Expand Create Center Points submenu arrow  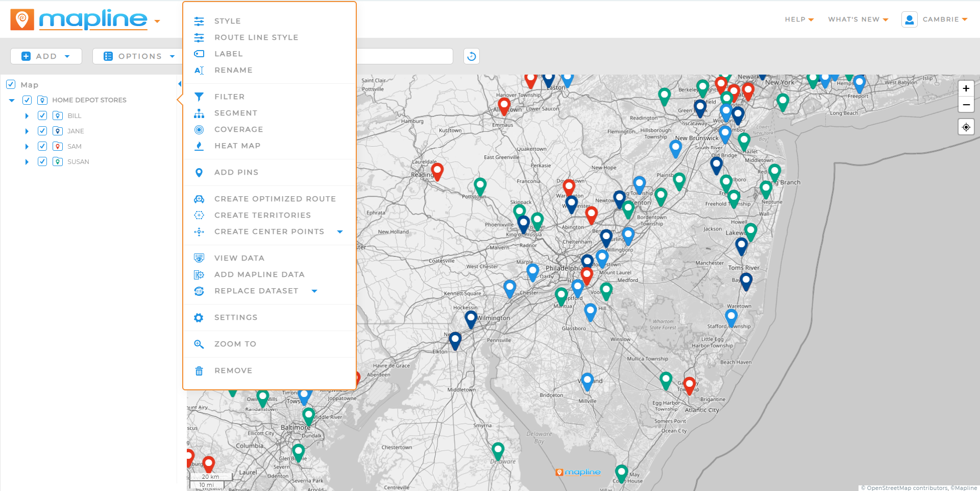point(340,231)
